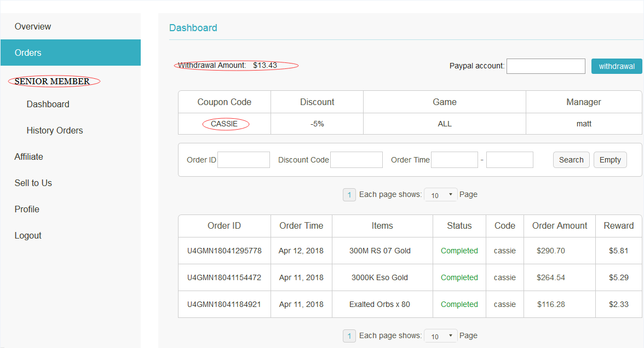
Task: Click the $2.33 reward value
Action: pyautogui.click(x=619, y=304)
